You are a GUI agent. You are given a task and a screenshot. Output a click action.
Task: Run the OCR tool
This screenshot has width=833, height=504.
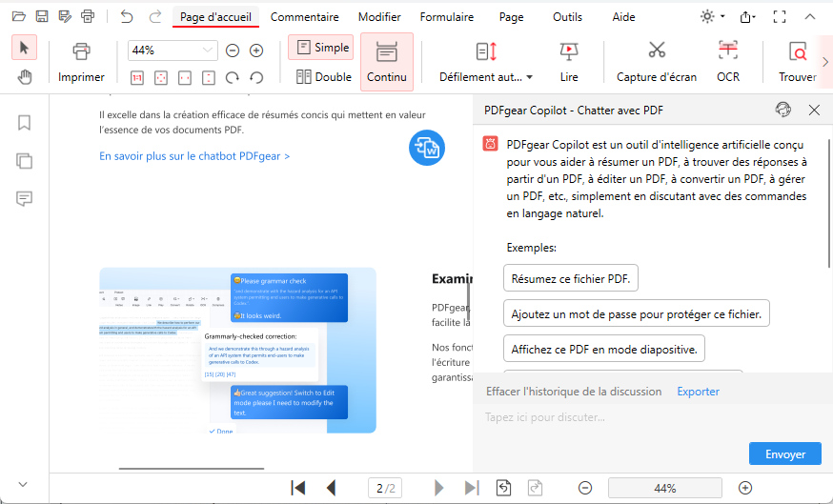(x=728, y=62)
